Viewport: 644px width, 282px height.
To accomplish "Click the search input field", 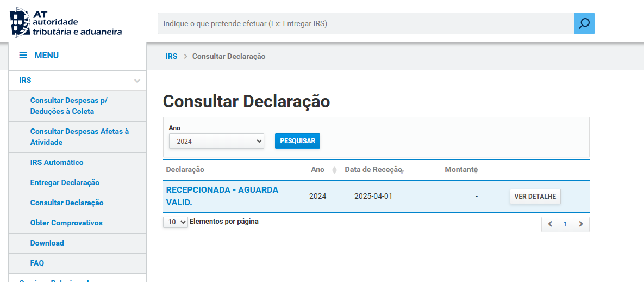I will (366, 23).
